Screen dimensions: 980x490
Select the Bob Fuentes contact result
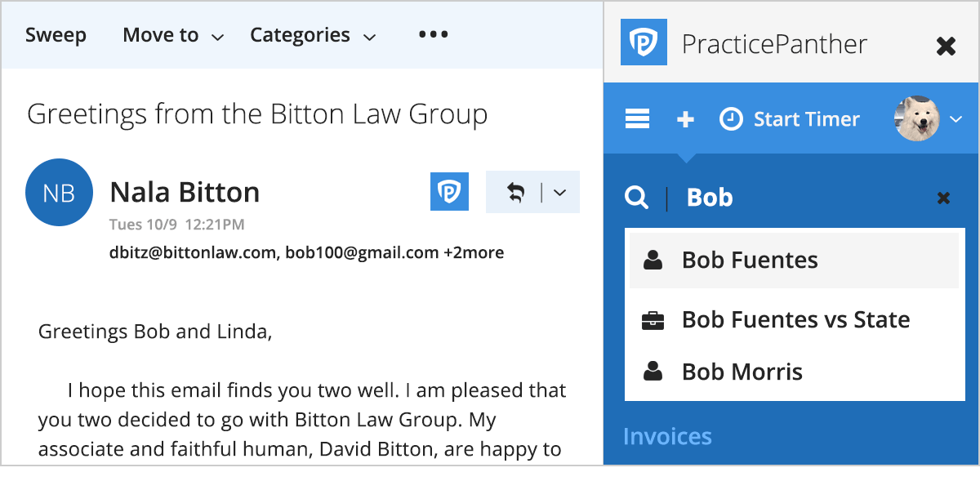click(x=794, y=261)
